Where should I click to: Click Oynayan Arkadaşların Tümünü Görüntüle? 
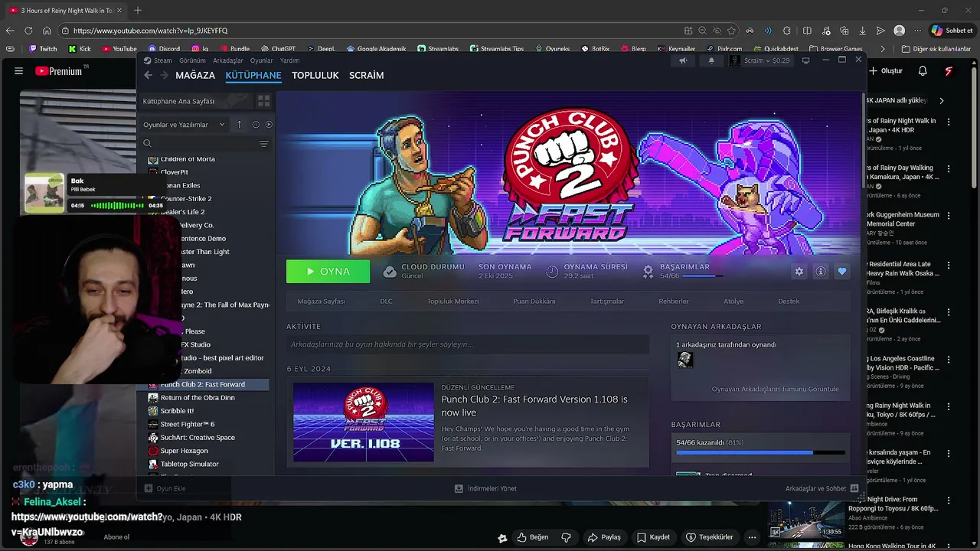pyautogui.click(x=775, y=389)
